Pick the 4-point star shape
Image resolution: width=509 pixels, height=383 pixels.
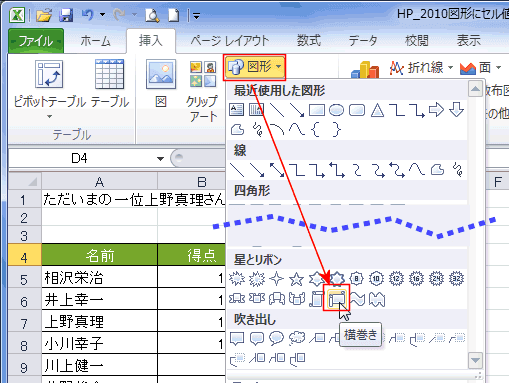276,279
